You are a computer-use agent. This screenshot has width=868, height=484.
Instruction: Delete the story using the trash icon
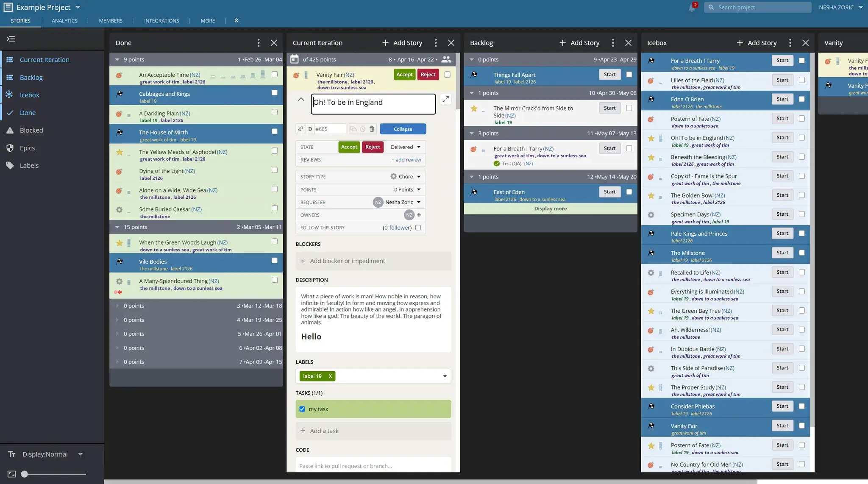[372, 129]
